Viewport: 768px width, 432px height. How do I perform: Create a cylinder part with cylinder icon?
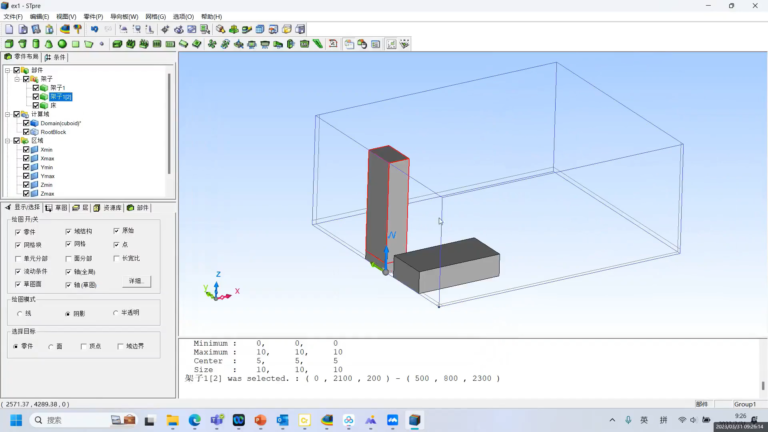pos(35,44)
